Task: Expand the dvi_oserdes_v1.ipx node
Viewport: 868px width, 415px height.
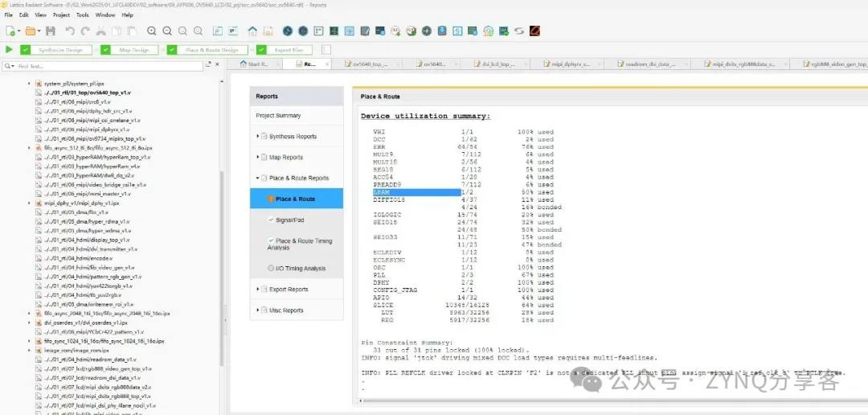Action: (30, 323)
